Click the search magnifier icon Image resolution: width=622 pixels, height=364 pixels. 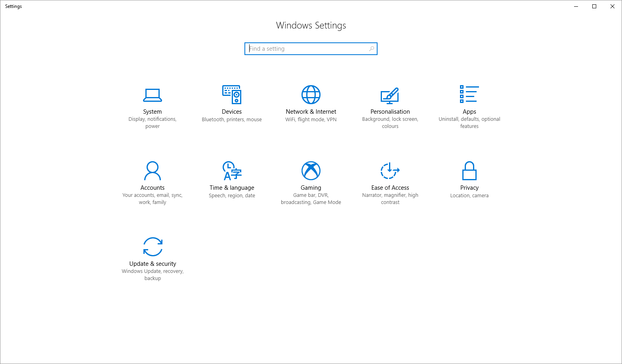point(372,49)
